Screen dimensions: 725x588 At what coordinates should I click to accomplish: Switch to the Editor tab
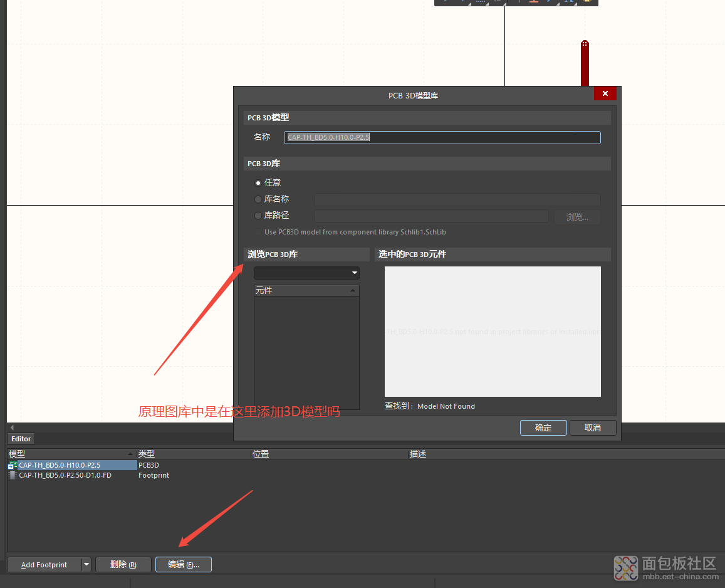(x=21, y=439)
